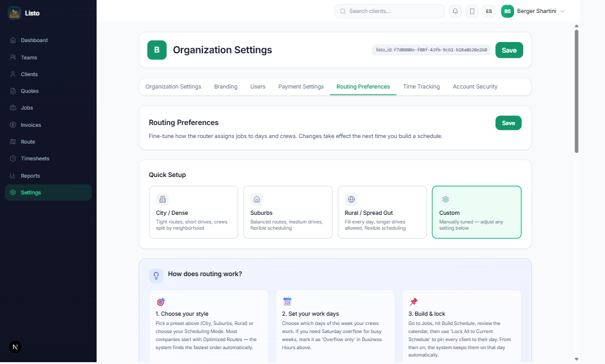Click the BS user avatar
The image size is (605, 364).
pos(507,11)
